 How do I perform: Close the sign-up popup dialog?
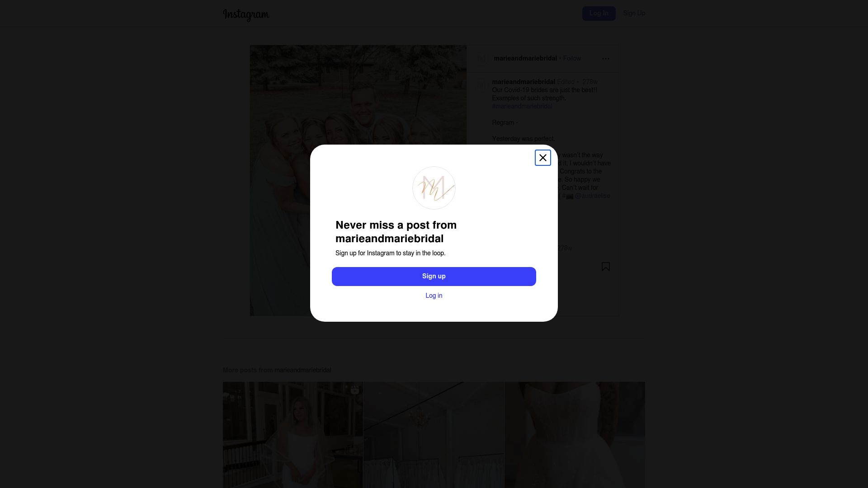(x=542, y=158)
